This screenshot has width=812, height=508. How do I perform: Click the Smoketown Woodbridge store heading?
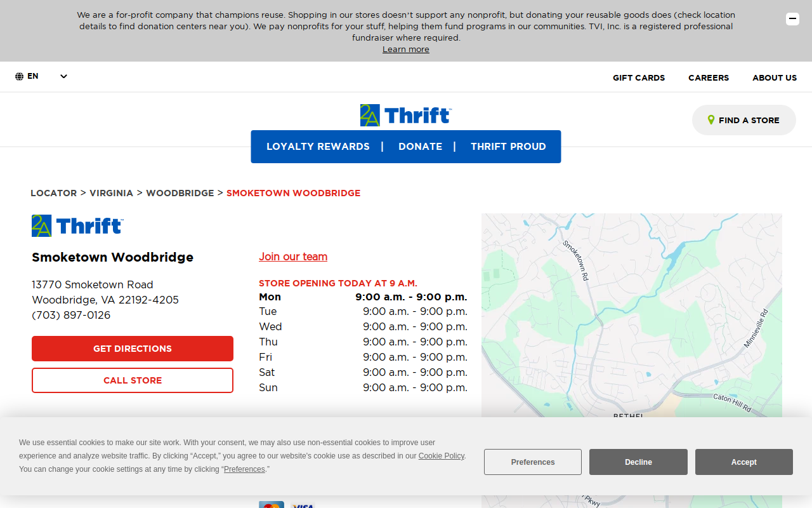coord(113,257)
